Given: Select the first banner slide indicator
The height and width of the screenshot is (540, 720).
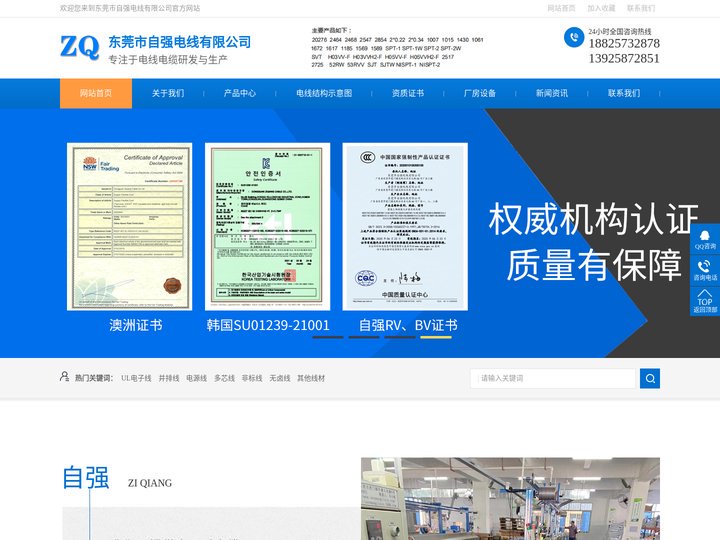Looking at the screenshot, I should [x=328, y=337].
